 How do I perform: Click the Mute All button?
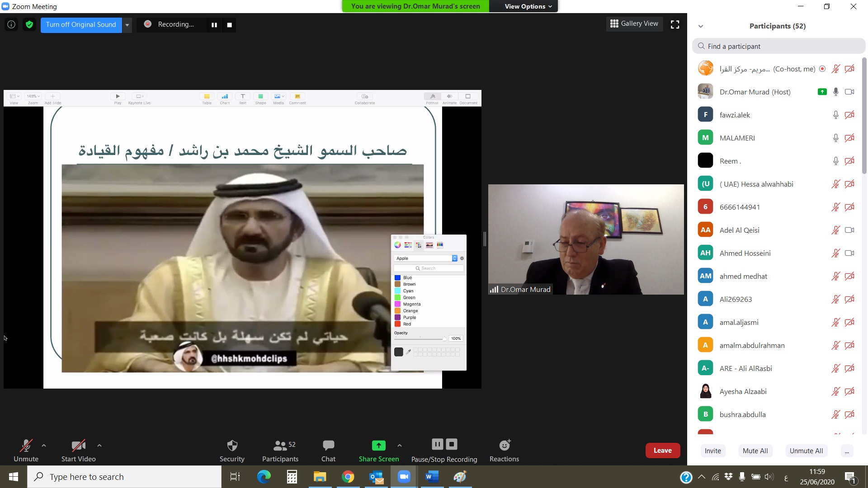pos(755,450)
